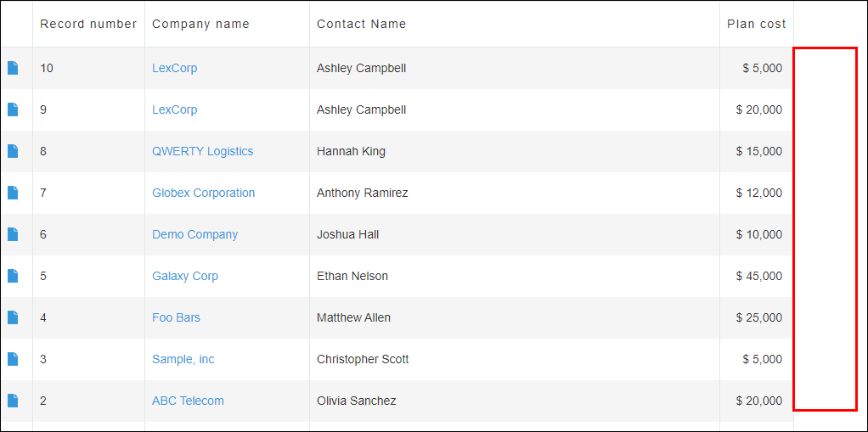Open record 8 using its file icon
The image size is (868, 432).
click(x=13, y=151)
